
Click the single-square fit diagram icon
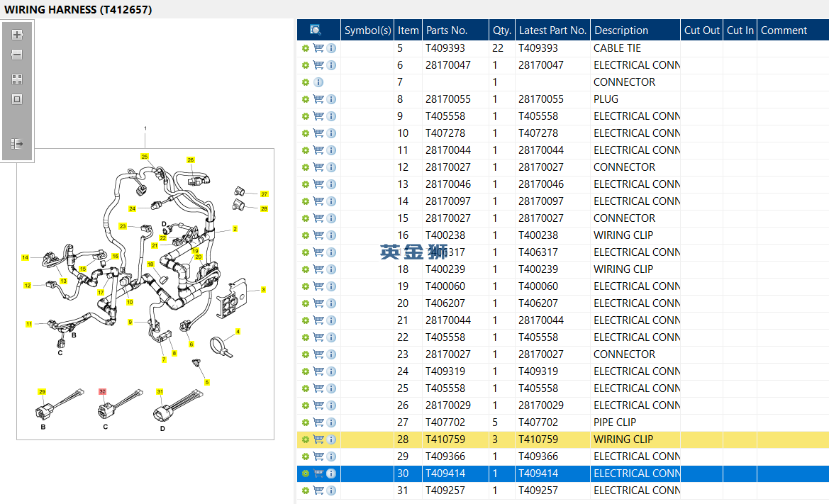tap(17, 99)
